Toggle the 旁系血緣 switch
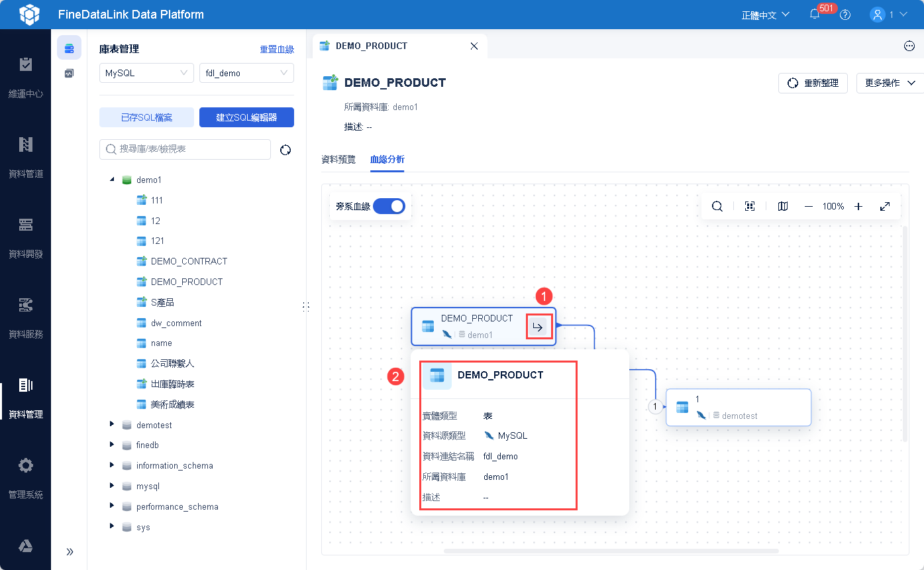This screenshot has height=570, width=924. click(x=389, y=206)
